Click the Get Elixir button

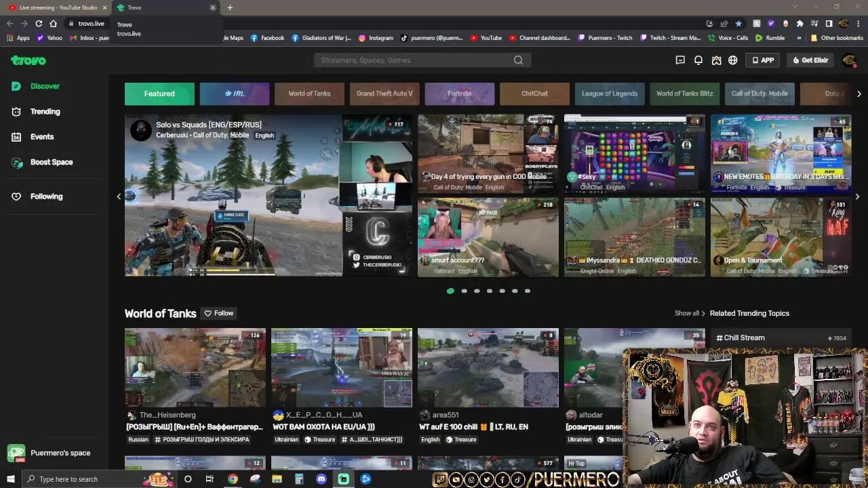point(811,60)
